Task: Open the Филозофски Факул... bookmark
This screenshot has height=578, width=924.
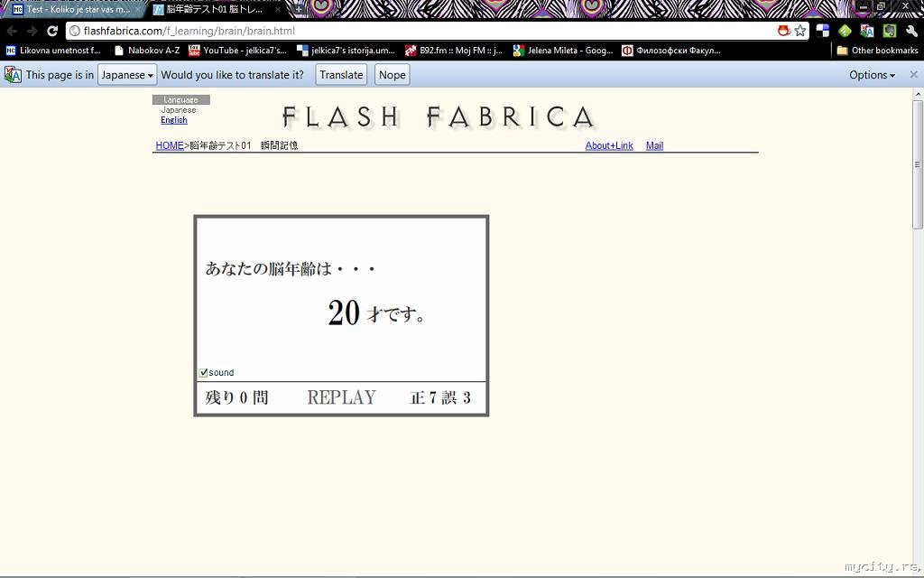Action: (671, 51)
